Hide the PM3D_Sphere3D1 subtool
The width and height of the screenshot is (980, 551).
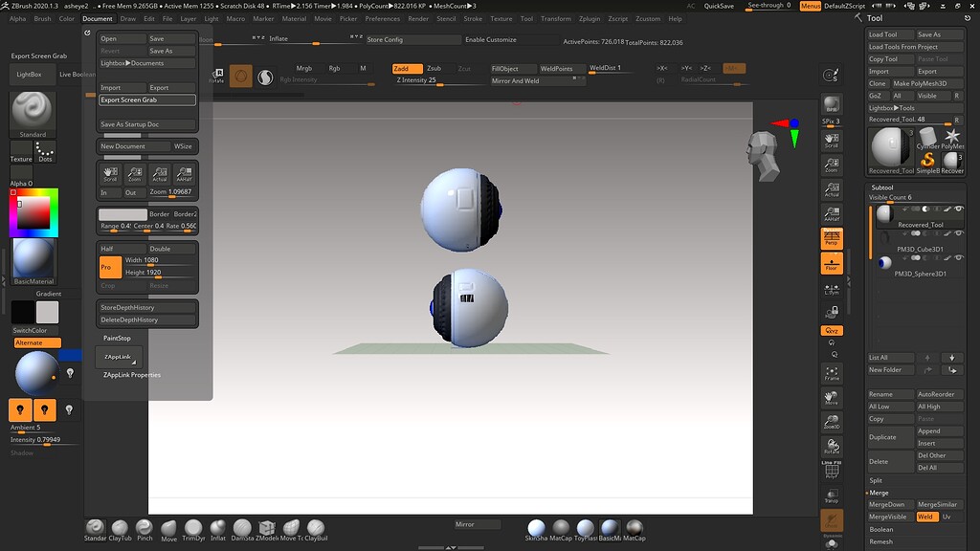[959, 258]
